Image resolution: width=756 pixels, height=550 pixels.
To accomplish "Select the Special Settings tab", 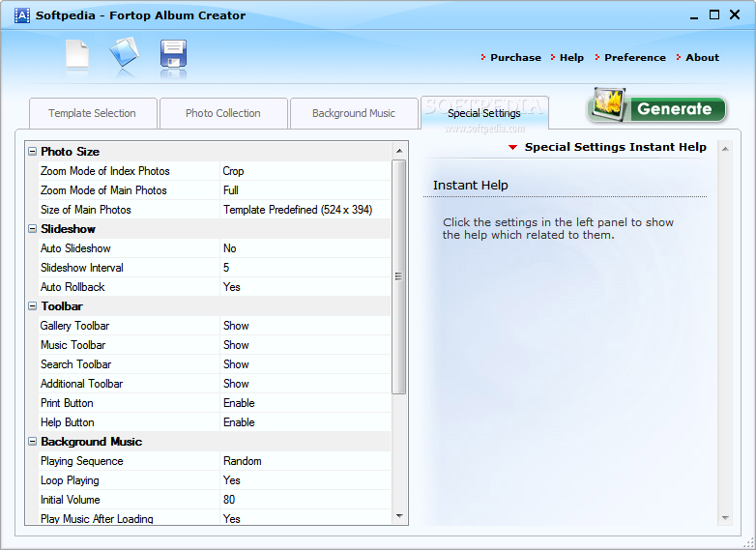I will [x=484, y=113].
